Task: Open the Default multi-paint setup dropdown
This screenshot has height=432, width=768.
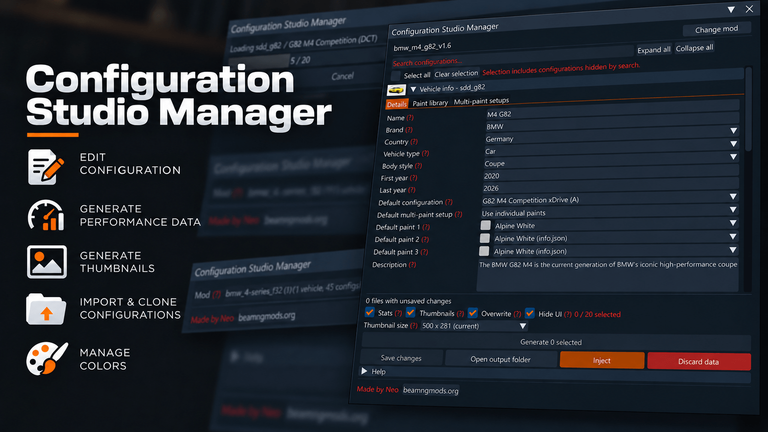Action: pyautogui.click(x=610, y=211)
